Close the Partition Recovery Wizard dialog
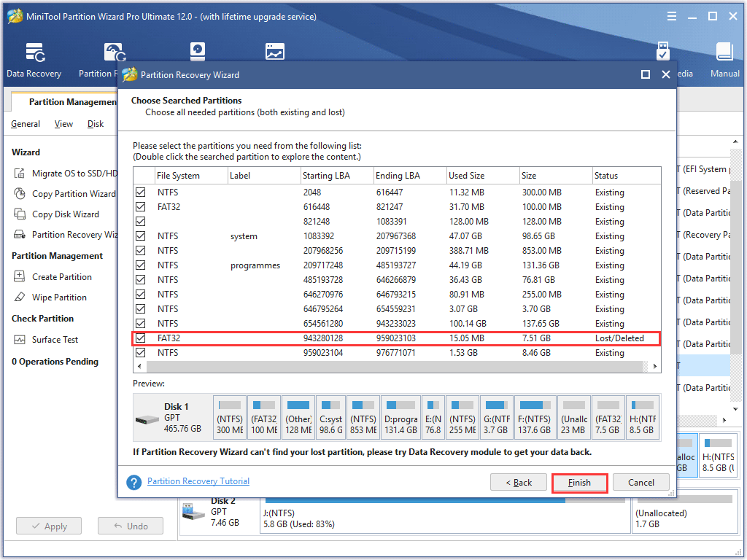 click(666, 75)
